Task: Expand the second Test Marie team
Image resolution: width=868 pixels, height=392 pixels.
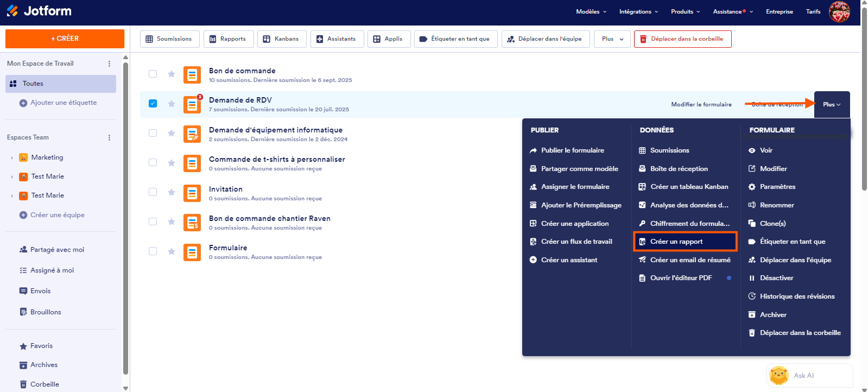Action: click(12, 196)
